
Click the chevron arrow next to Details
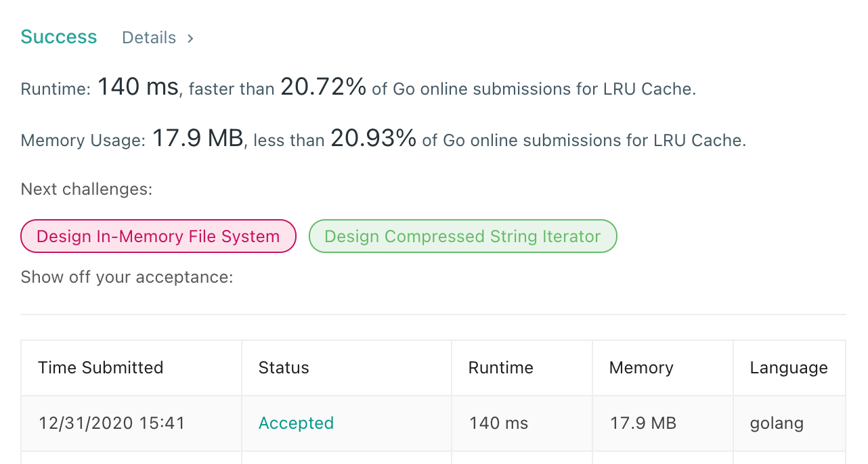[190, 39]
